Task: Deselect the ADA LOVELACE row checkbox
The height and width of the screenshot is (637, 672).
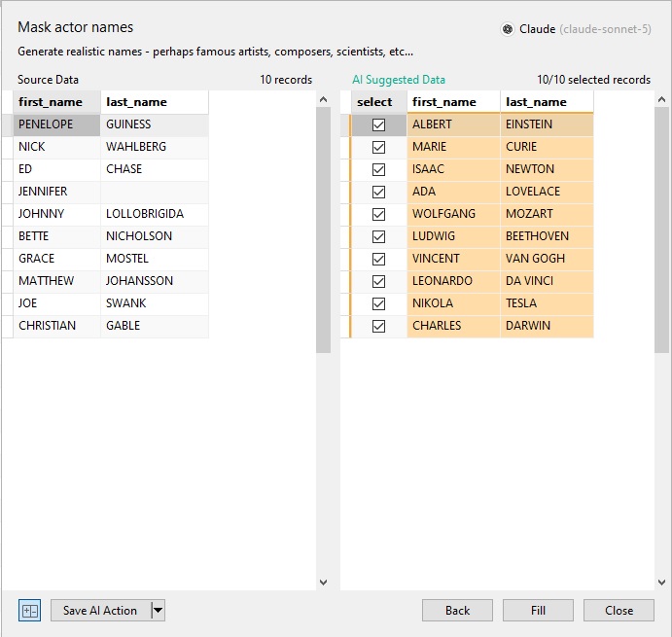Action: pos(378,192)
